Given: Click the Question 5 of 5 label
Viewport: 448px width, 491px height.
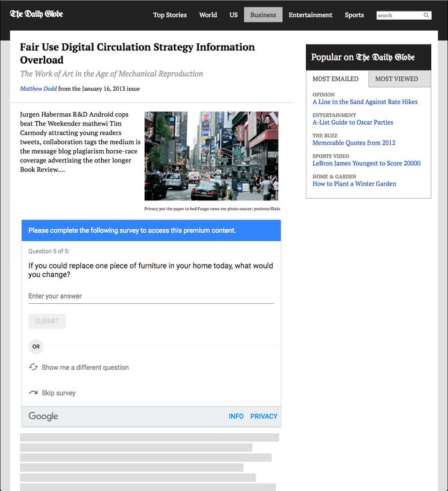Looking at the screenshot, I should point(49,251).
